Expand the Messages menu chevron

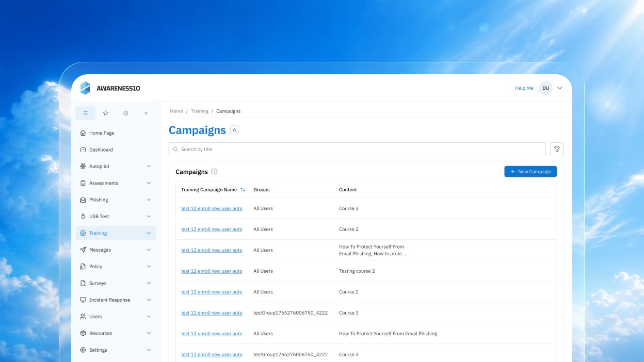pos(149,250)
